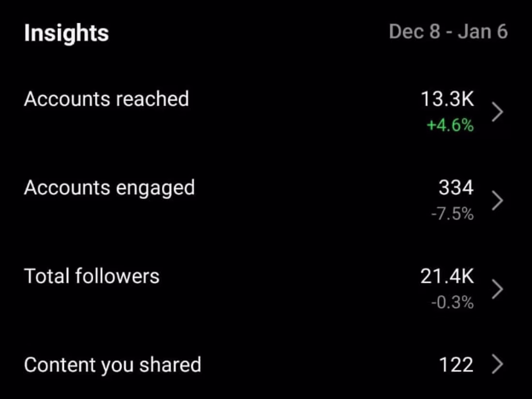Open the Total followers label
The width and height of the screenshot is (532, 399).
92,276
